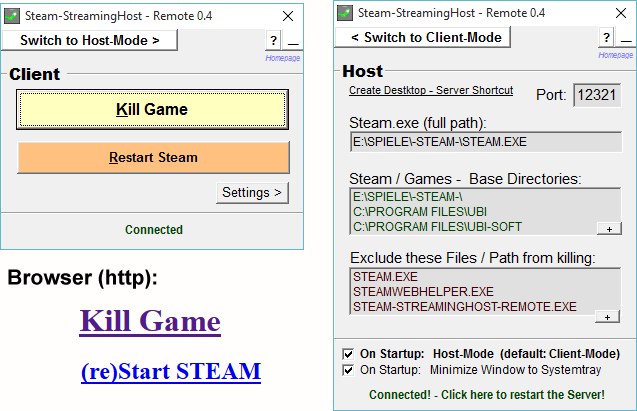
Task: Switch to Host-Mode
Action: 90,40
